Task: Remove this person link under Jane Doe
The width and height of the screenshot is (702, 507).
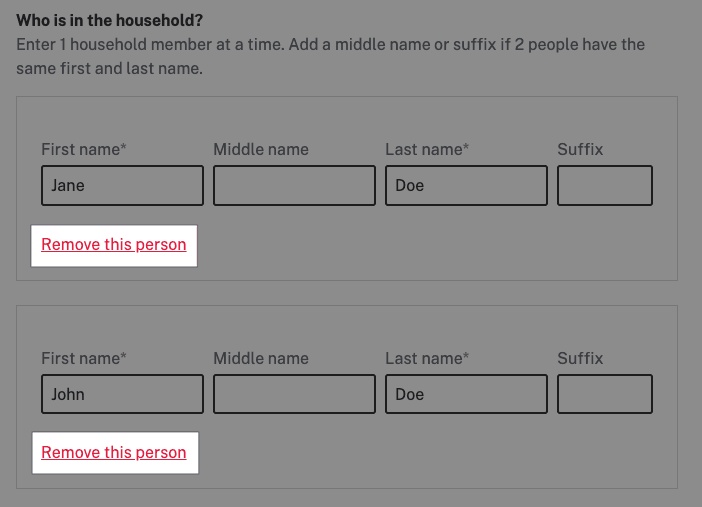Action: coord(114,245)
